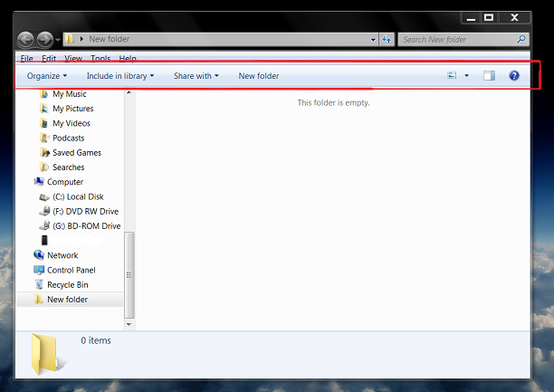Open the Tools menu
The image size is (554, 392).
100,58
